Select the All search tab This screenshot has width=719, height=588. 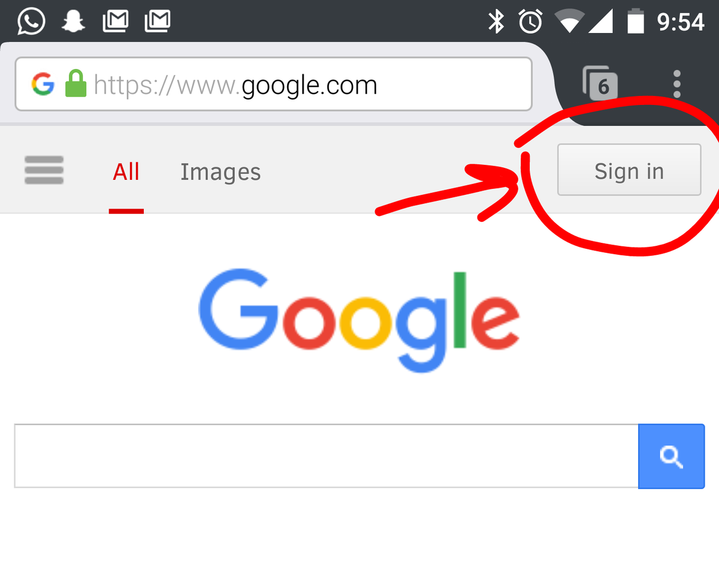click(x=126, y=173)
